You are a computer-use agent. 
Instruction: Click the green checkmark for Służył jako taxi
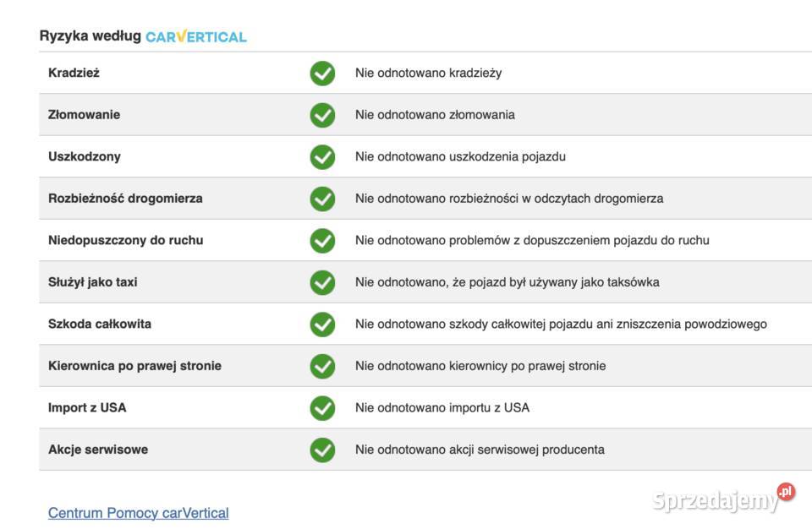(x=322, y=282)
